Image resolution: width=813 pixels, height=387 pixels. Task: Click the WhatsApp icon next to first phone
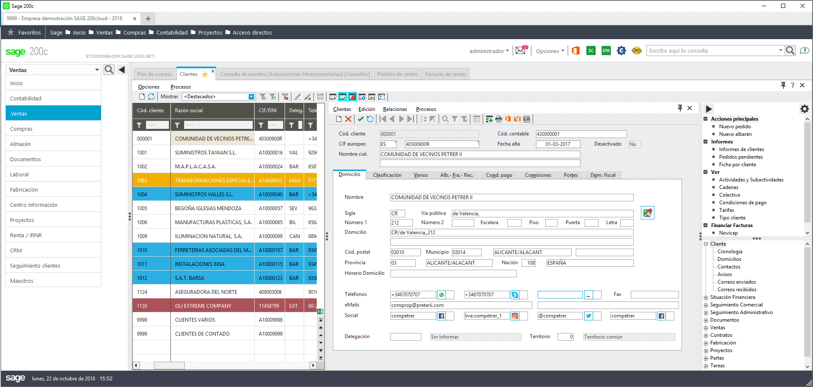(442, 295)
